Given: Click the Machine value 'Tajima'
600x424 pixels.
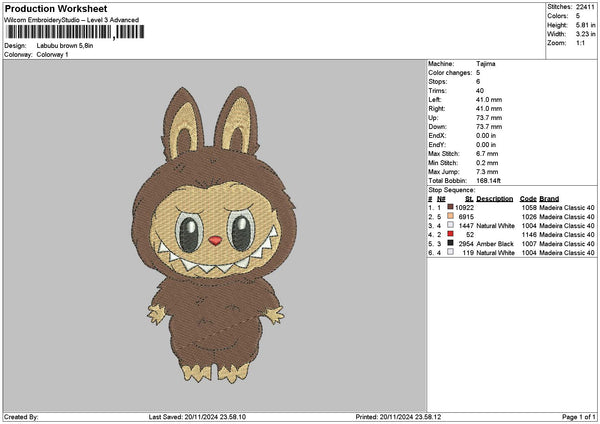Looking at the screenshot, I should click(x=486, y=64).
